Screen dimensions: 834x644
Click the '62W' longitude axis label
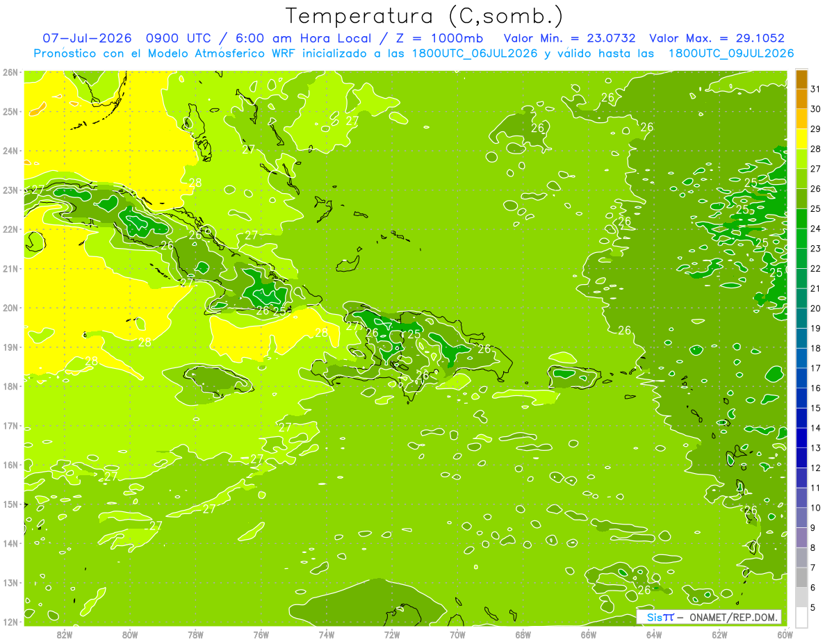click(x=719, y=634)
